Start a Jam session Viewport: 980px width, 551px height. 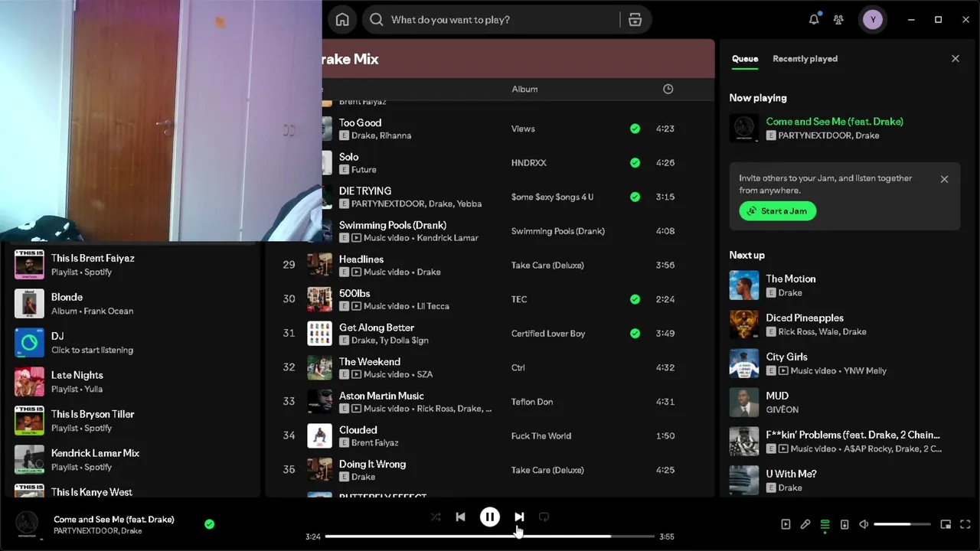[x=778, y=211]
